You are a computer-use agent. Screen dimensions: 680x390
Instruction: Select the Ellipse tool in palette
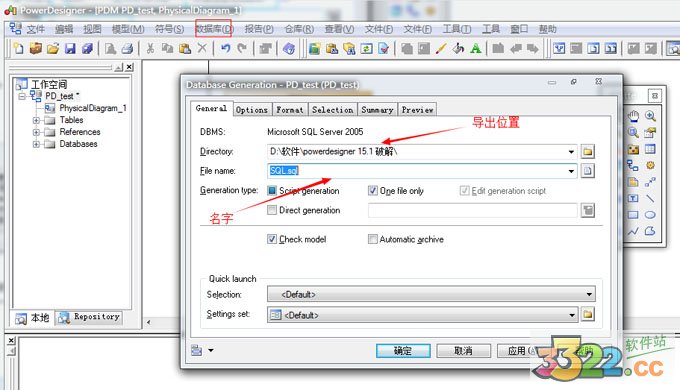pyautogui.click(x=650, y=215)
